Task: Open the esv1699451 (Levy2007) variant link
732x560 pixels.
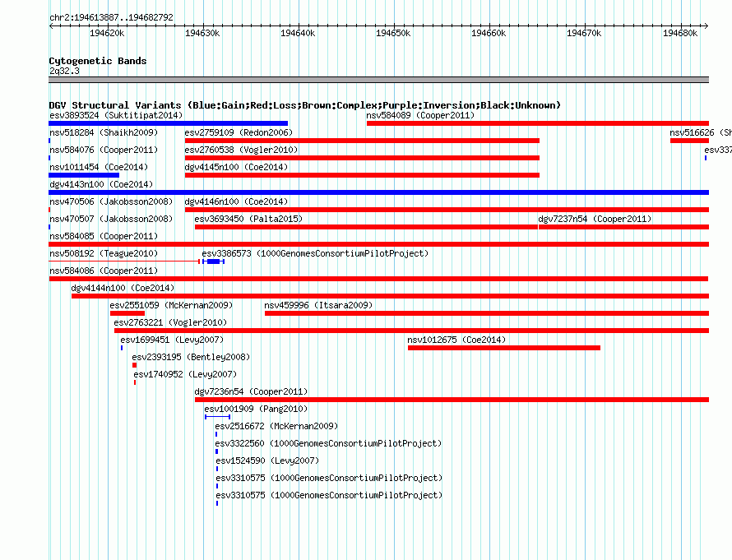Action: tap(172, 340)
